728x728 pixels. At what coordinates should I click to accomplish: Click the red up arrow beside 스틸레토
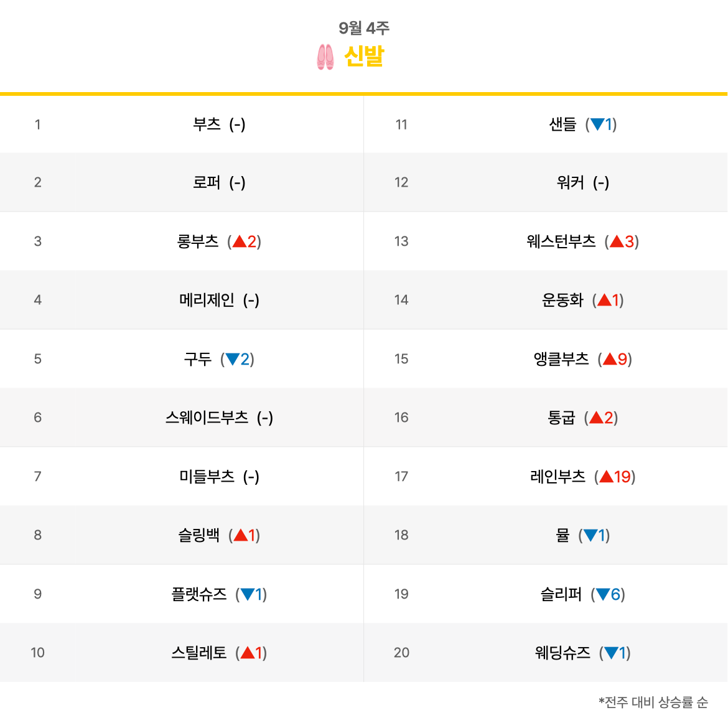click(248, 652)
